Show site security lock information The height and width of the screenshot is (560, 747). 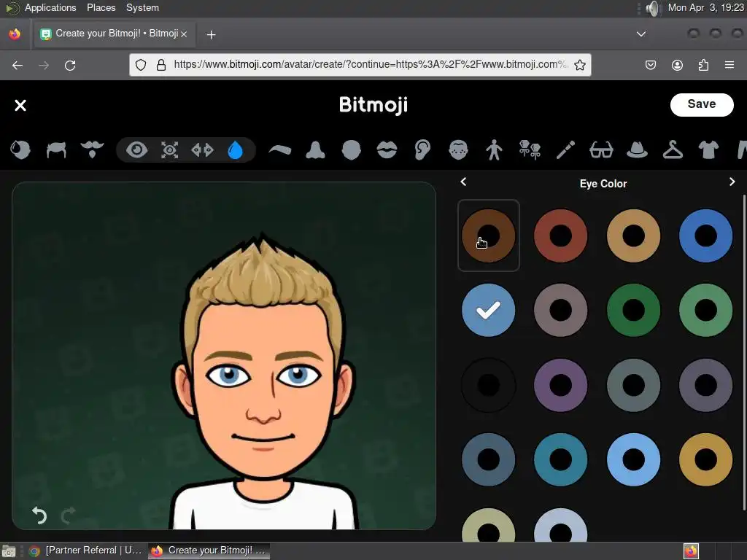[161, 65]
